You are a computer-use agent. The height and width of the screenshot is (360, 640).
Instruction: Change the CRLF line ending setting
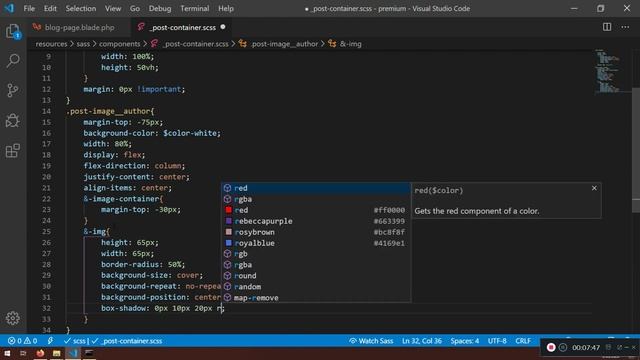[x=523, y=341]
